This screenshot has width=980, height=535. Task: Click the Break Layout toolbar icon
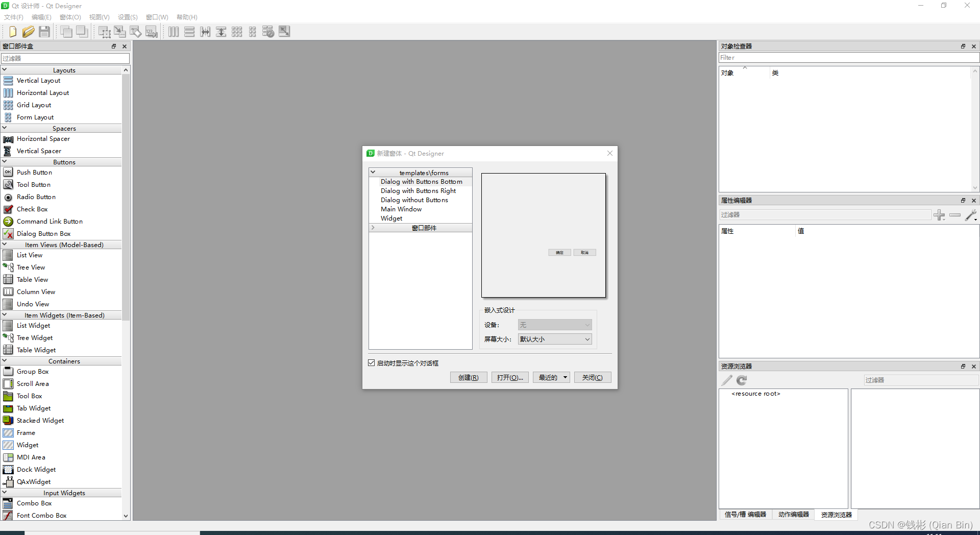pos(268,32)
